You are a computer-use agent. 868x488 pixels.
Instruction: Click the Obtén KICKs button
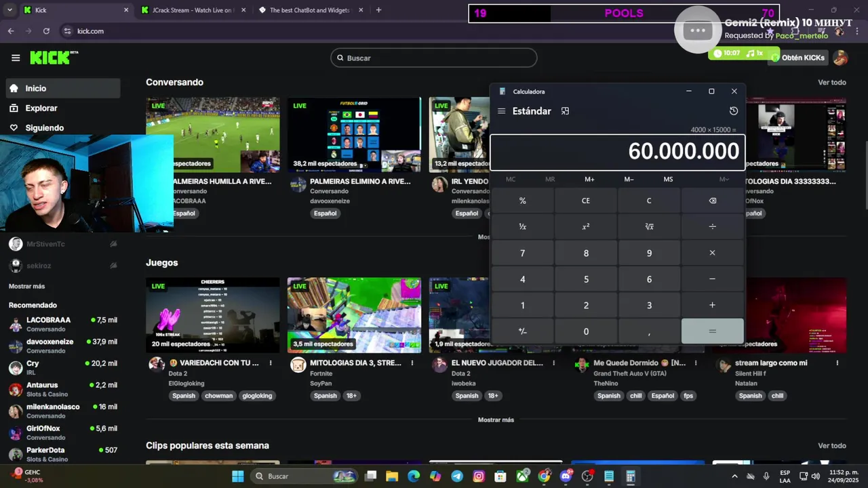797,58
